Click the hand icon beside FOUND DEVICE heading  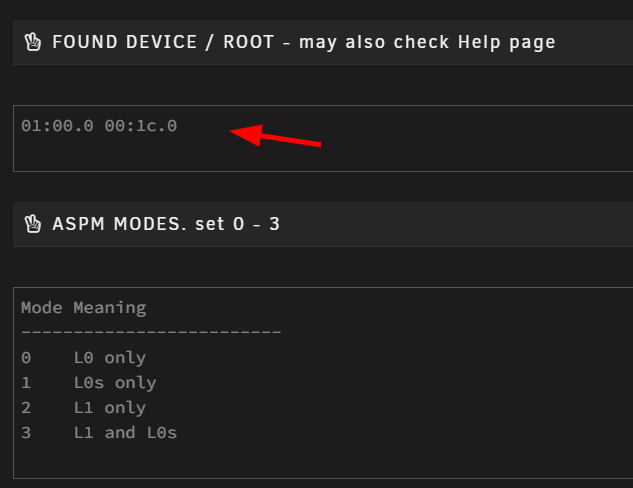coord(33,42)
